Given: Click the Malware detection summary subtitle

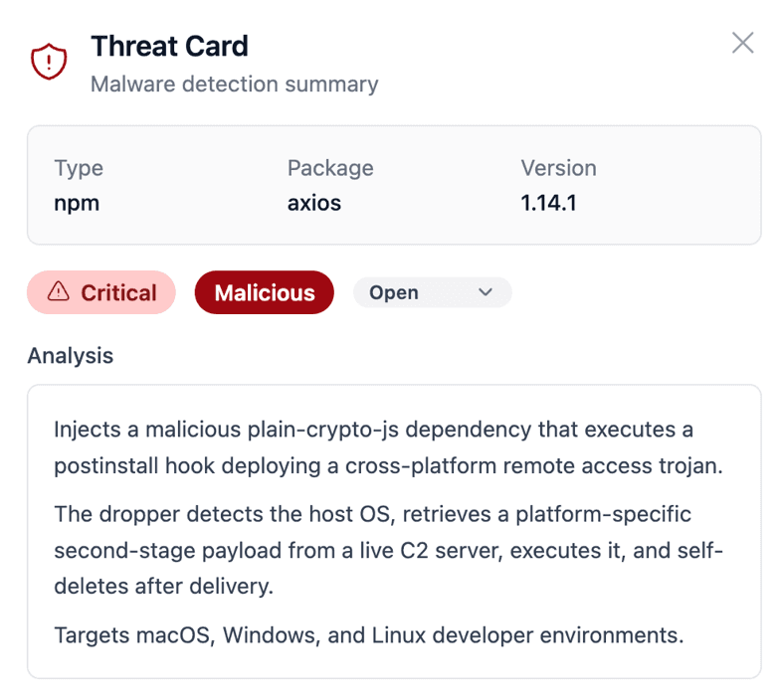Looking at the screenshot, I should 235,85.
